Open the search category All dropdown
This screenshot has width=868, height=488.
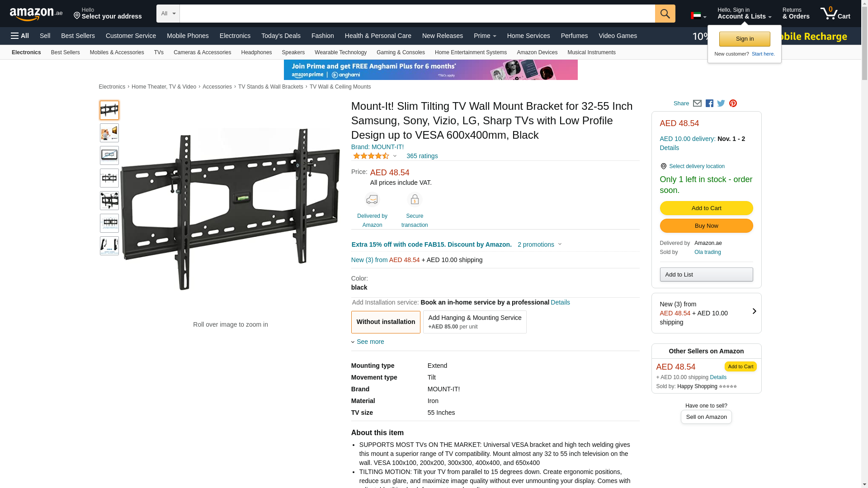pos(168,14)
